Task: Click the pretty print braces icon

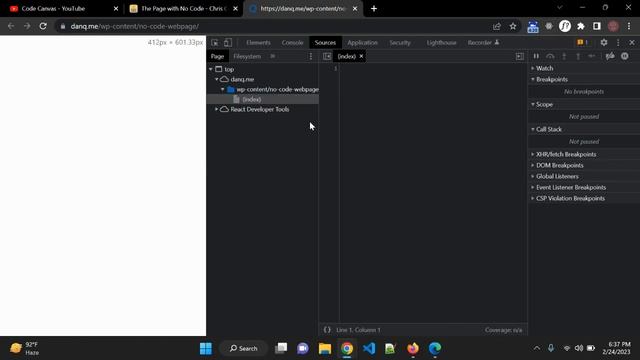Action: 327,330
